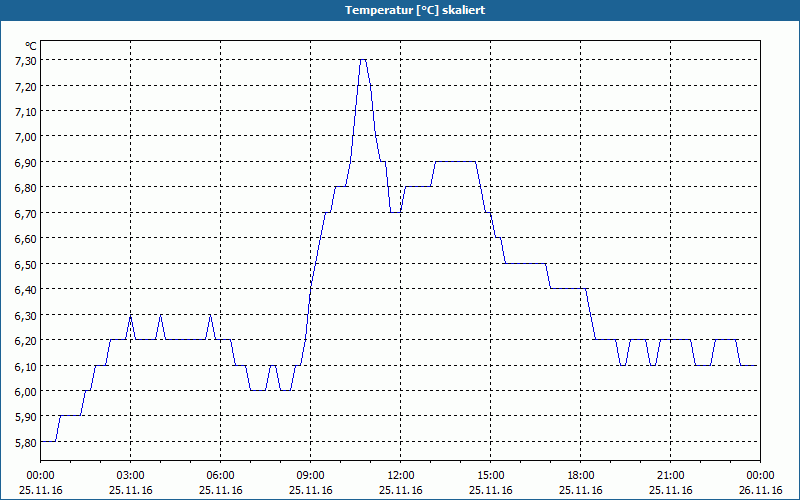
Task: Click the 12:00 time axis label
Action: click(x=401, y=476)
